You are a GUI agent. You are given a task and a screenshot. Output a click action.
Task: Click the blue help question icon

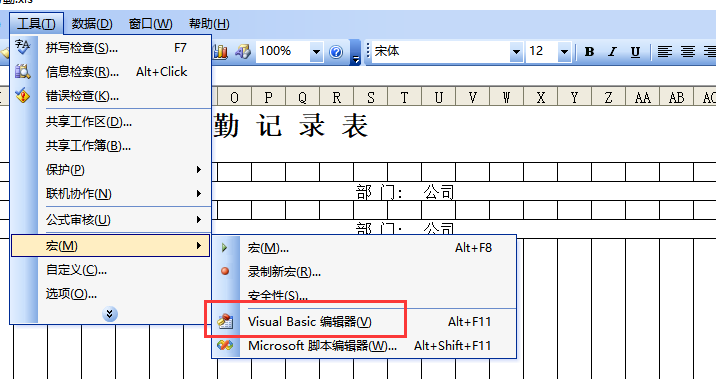tap(336, 52)
